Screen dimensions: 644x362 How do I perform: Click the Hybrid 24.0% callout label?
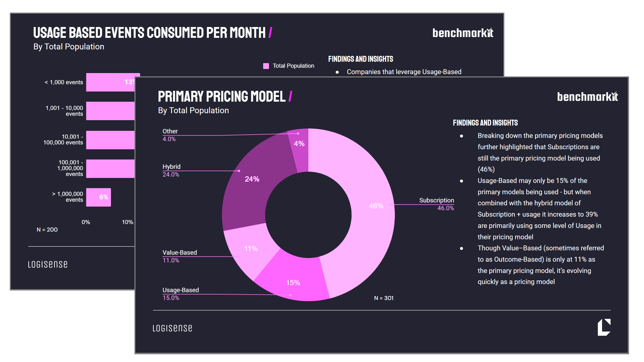171,171
